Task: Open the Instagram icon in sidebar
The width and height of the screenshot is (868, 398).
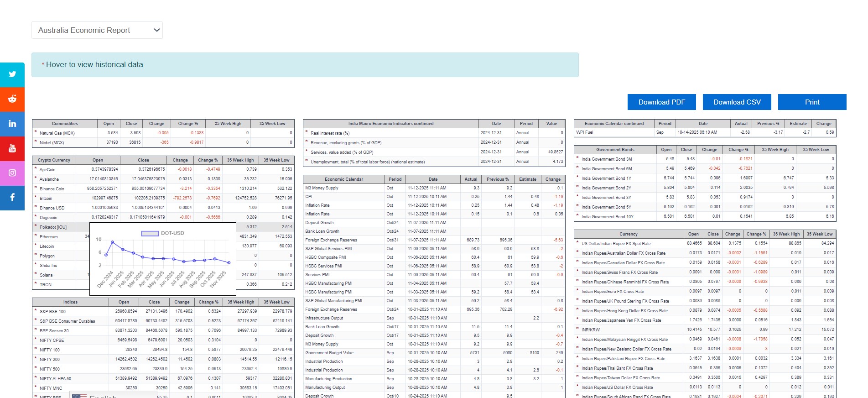Action: 12,173
